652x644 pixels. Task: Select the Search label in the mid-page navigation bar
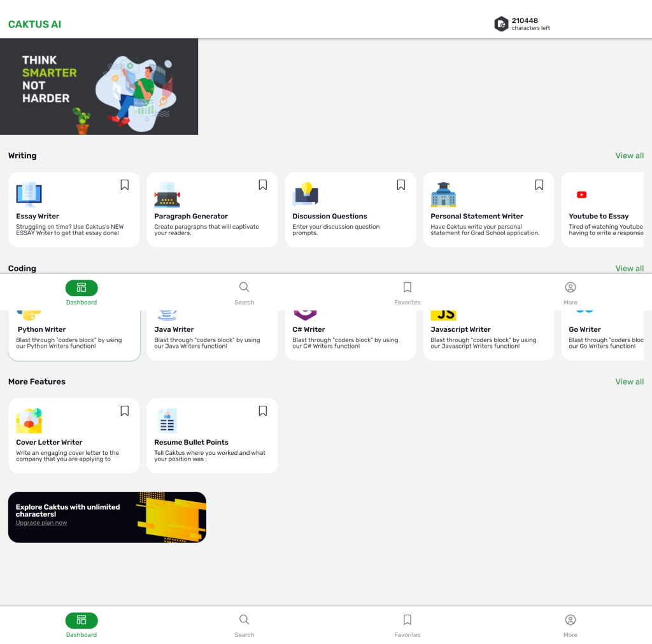pos(244,303)
